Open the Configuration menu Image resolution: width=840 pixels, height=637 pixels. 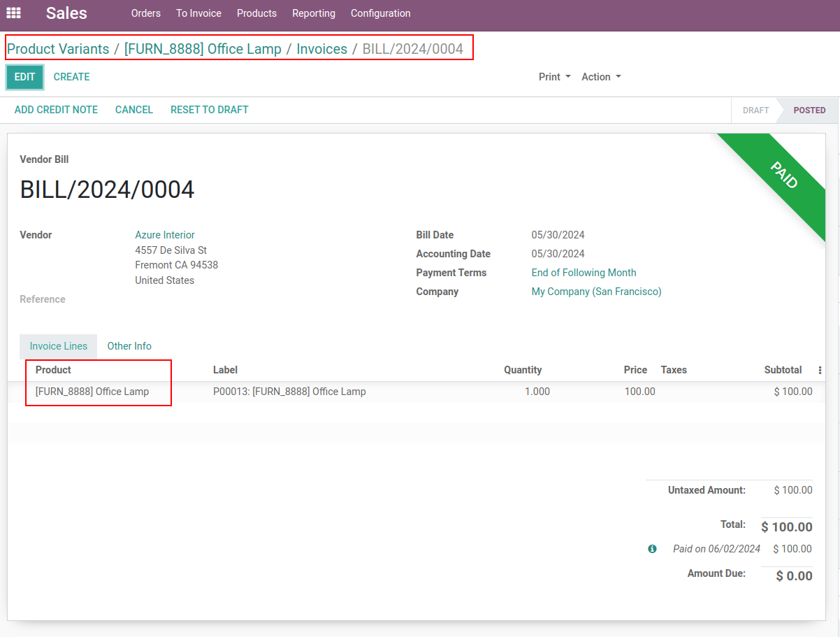coord(380,13)
